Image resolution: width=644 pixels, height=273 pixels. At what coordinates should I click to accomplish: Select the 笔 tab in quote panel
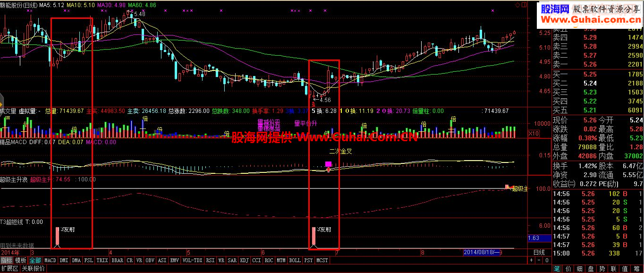pyautogui.click(x=557, y=269)
